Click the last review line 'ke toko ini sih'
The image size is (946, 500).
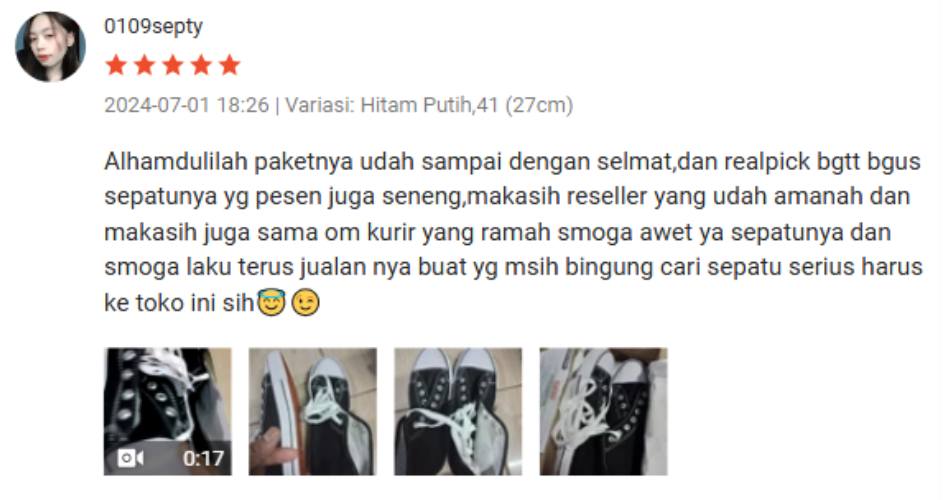(179, 303)
